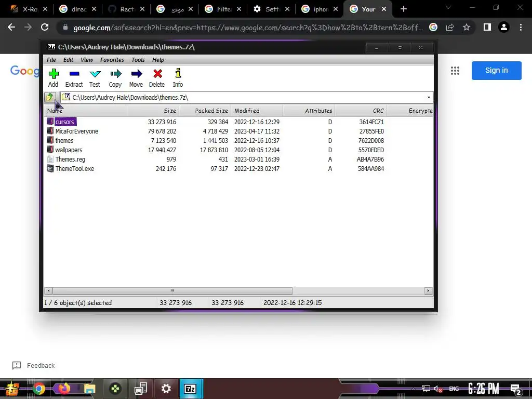Click the MicaForEveryone folder icon
The width and height of the screenshot is (532, 399).
pyautogui.click(x=50, y=131)
